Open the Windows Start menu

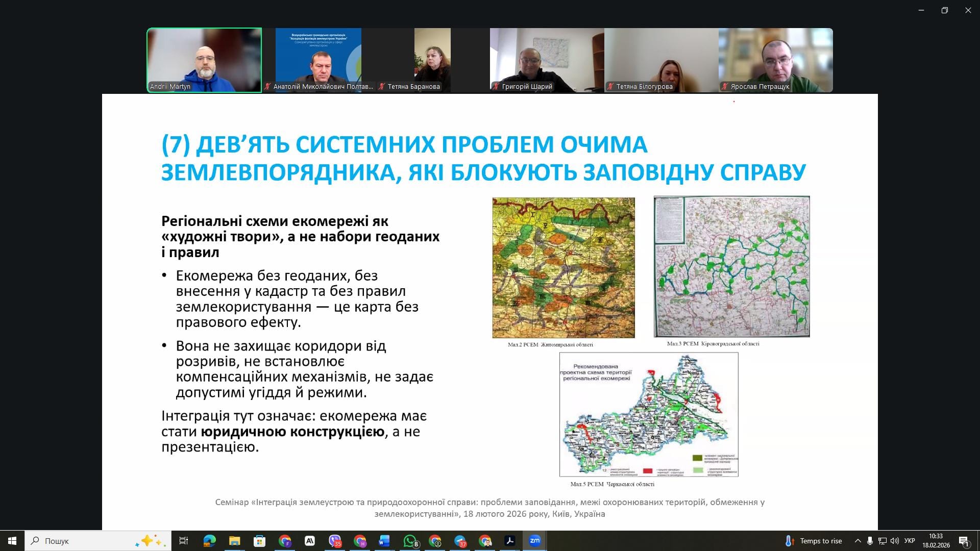coord(12,541)
